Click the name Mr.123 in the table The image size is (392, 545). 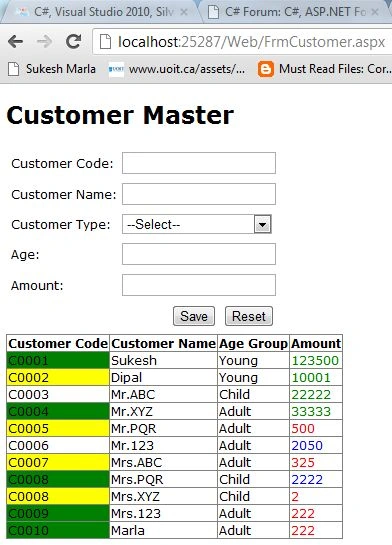point(132,446)
